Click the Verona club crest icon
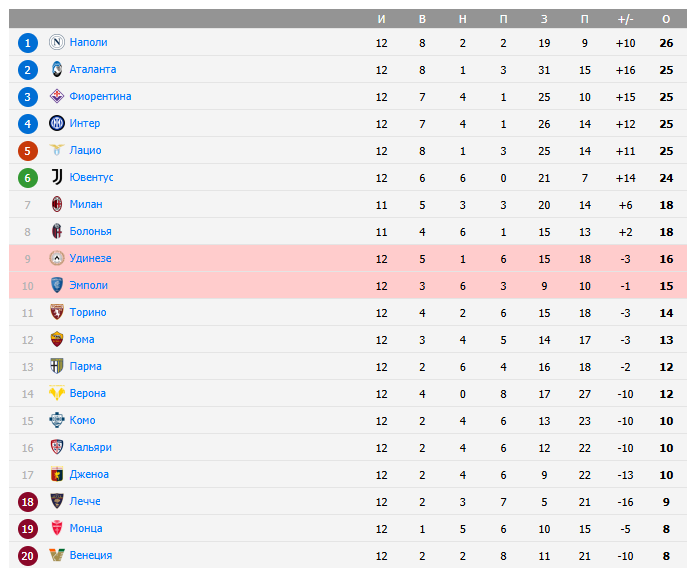 (57, 393)
